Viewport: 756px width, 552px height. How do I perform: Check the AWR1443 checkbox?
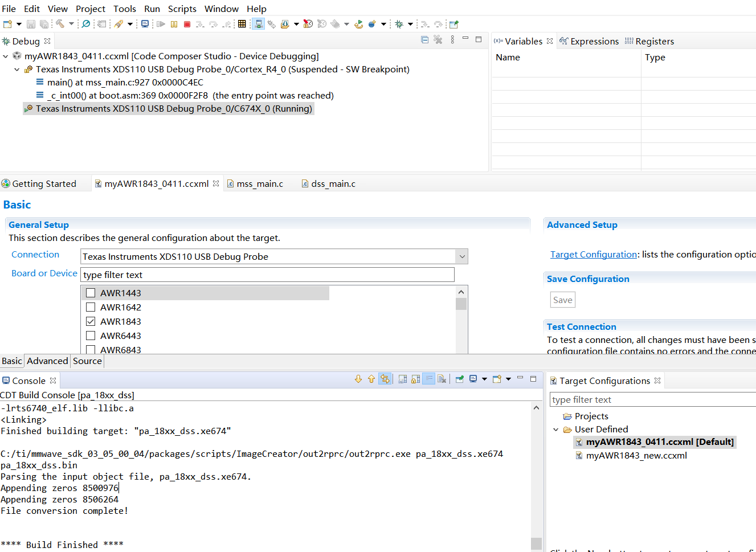coord(91,293)
